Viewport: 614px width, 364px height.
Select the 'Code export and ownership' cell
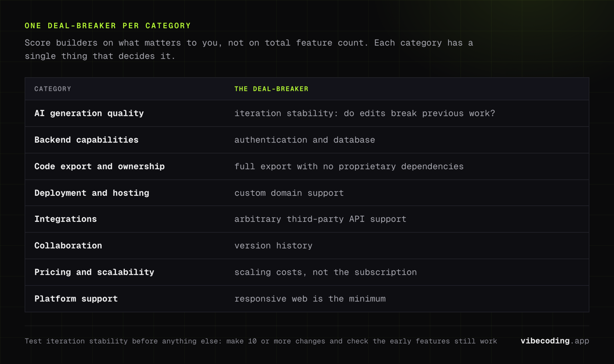click(x=99, y=167)
